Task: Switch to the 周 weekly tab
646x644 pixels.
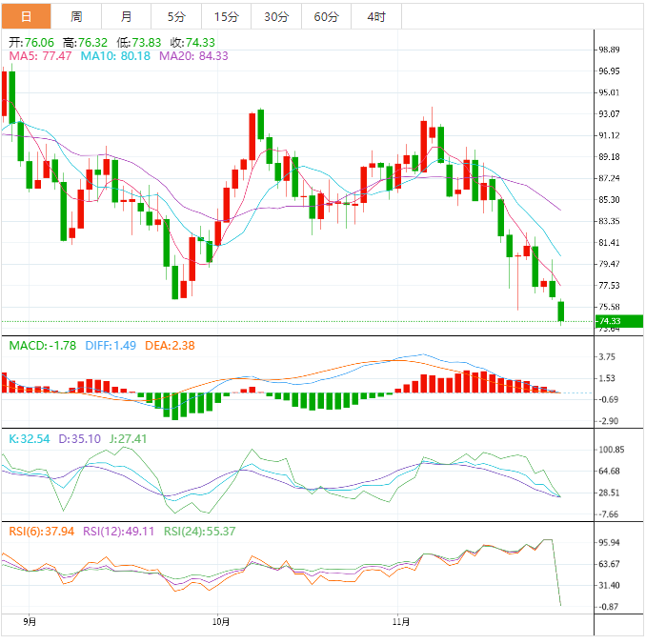Action: [x=76, y=16]
